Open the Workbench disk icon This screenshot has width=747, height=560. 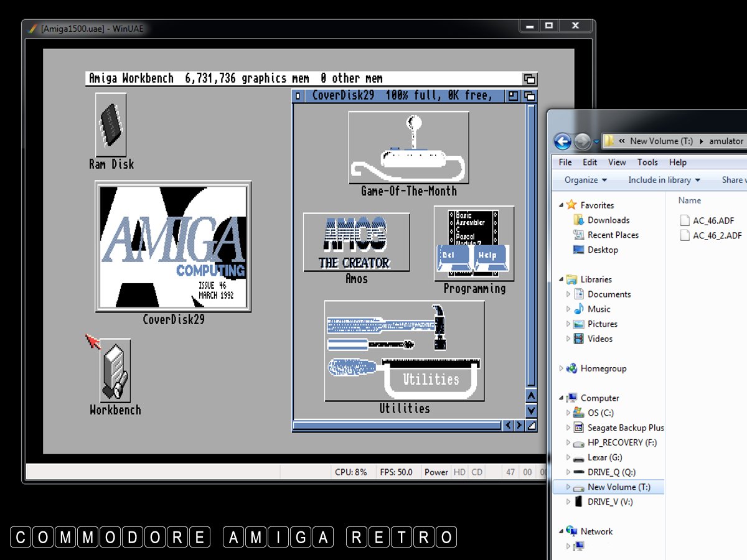(115, 371)
